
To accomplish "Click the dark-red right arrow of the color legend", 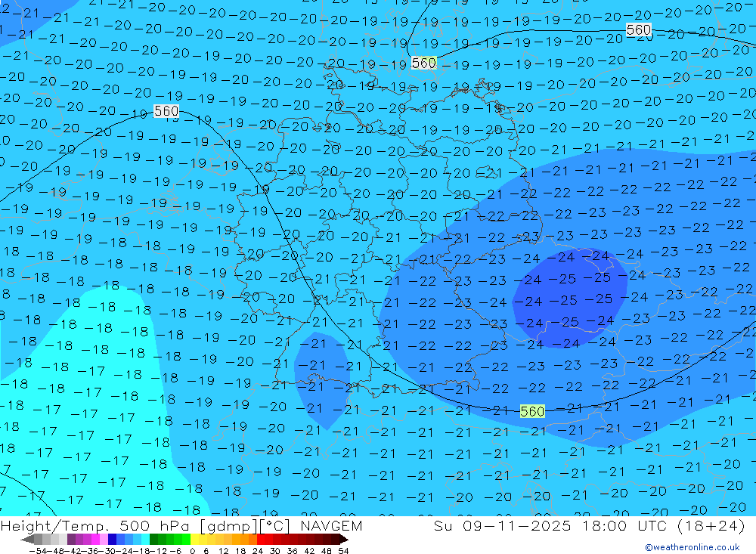I will coord(344,539).
